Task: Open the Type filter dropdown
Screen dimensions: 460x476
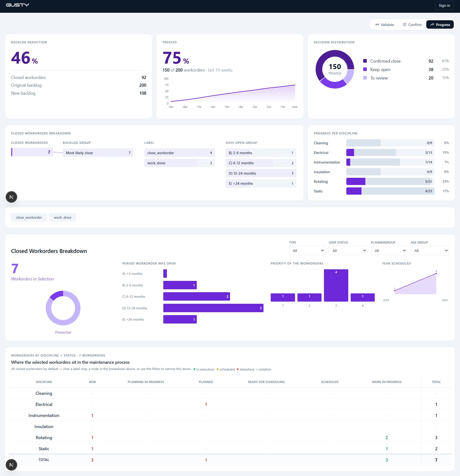Action: tap(307, 251)
